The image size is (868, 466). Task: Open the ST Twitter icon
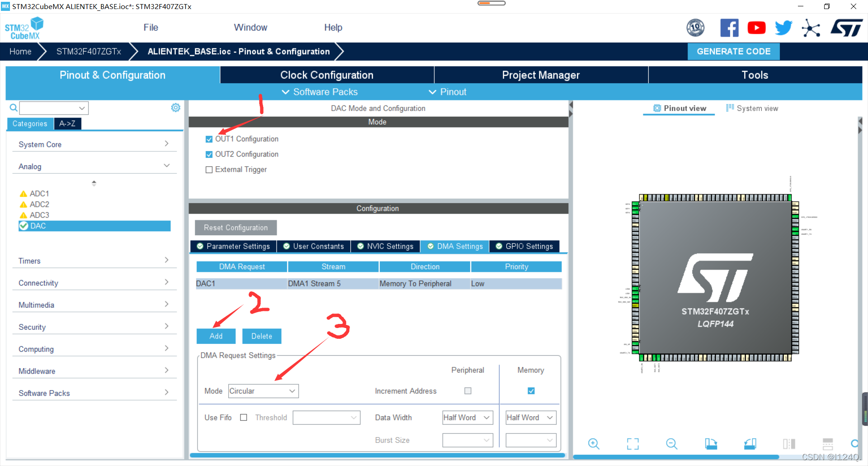coord(783,28)
